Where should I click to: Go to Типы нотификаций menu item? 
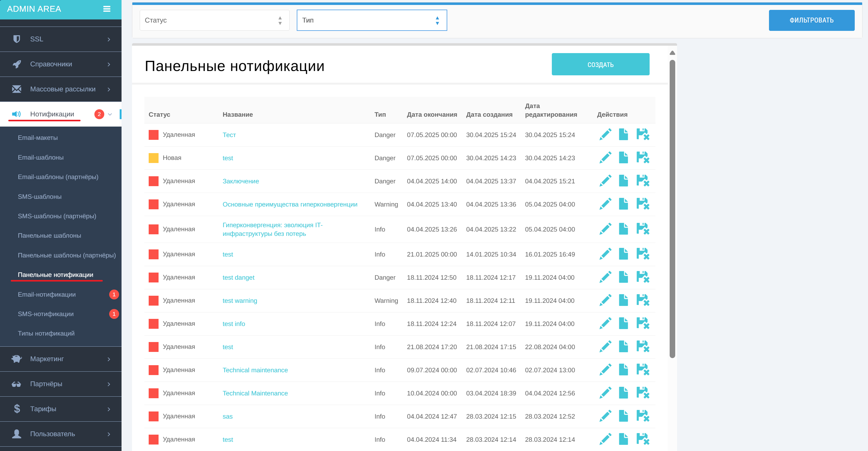[x=46, y=333]
